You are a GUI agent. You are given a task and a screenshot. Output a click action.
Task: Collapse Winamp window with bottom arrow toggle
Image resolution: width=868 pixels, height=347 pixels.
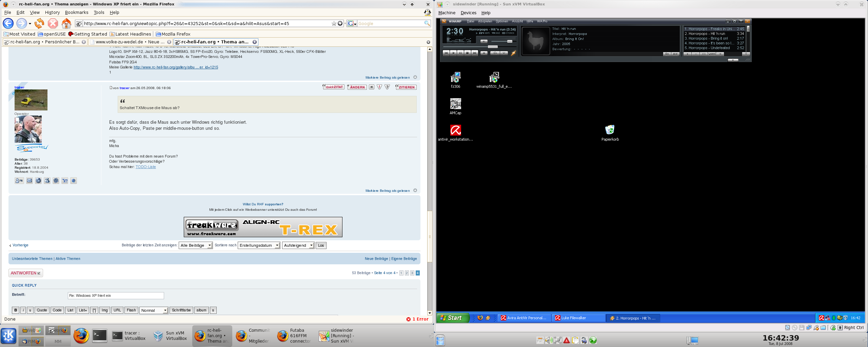click(x=733, y=60)
